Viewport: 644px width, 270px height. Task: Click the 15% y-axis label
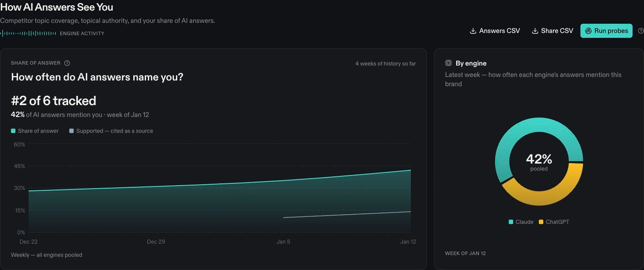click(x=19, y=210)
